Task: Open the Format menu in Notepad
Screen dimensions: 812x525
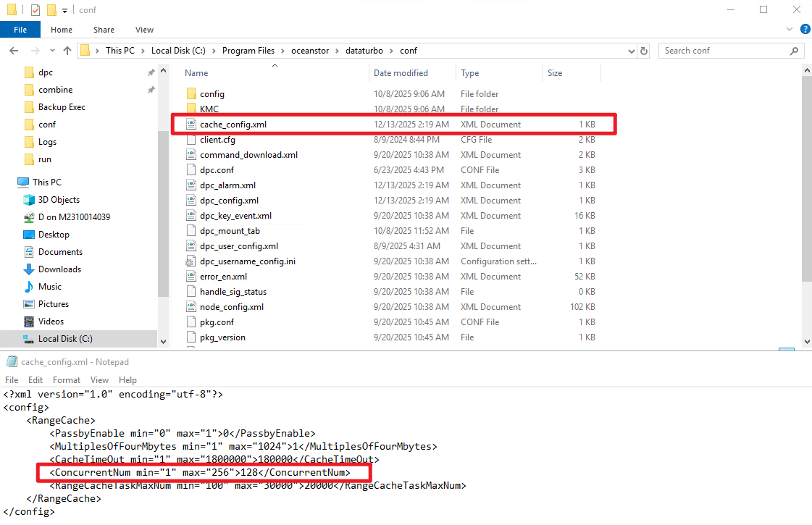Action: 66,380
